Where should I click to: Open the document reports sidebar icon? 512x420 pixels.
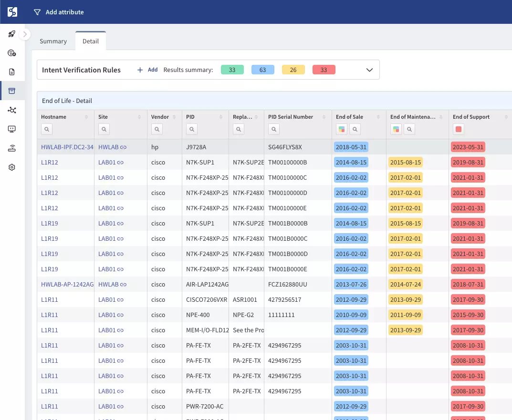coord(12,72)
